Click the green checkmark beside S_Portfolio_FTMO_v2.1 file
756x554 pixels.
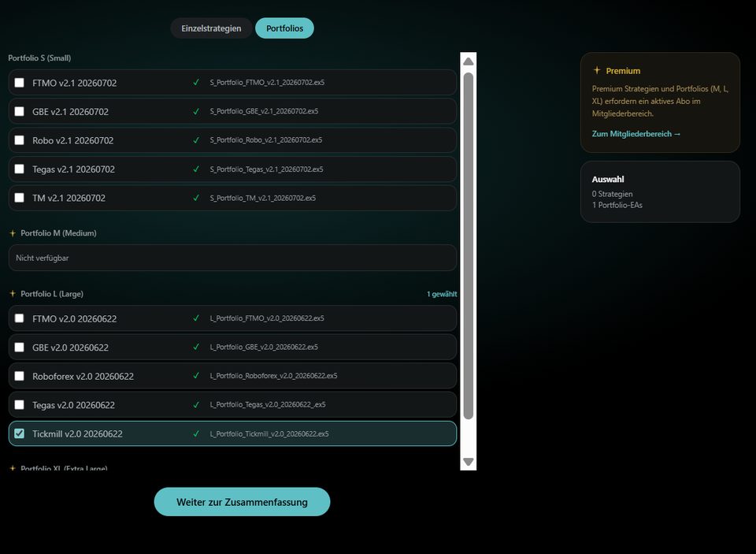[x=196, y=83]
